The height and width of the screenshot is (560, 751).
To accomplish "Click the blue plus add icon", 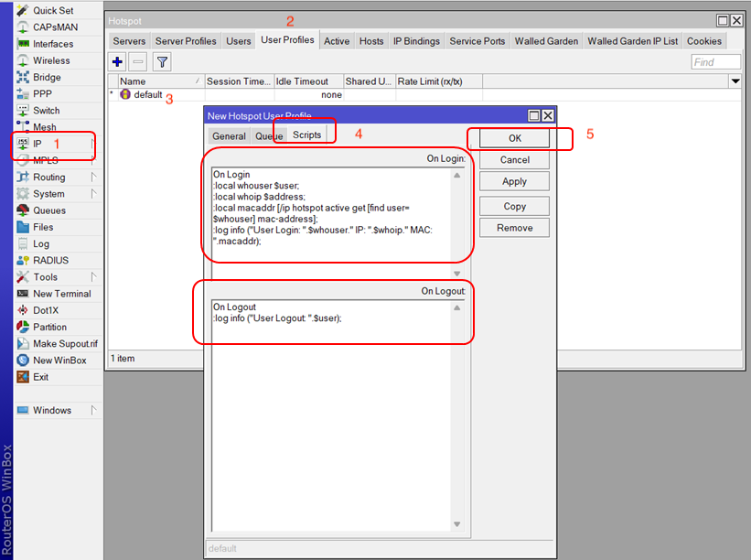I will click(117, 62).
